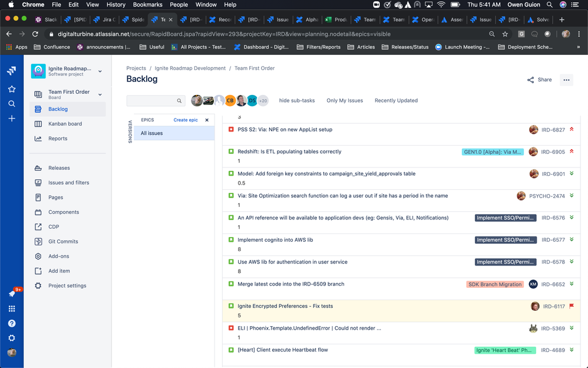588x368 pixels.
Task: Expand the Ignite Roadmap project switcher chevron
Action: (x=100, y=71)
